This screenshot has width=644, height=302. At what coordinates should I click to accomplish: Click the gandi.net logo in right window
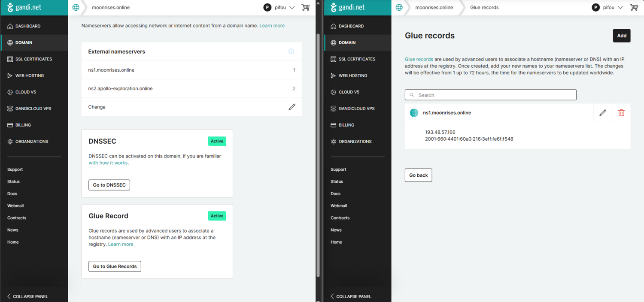[x=347, y=7]
